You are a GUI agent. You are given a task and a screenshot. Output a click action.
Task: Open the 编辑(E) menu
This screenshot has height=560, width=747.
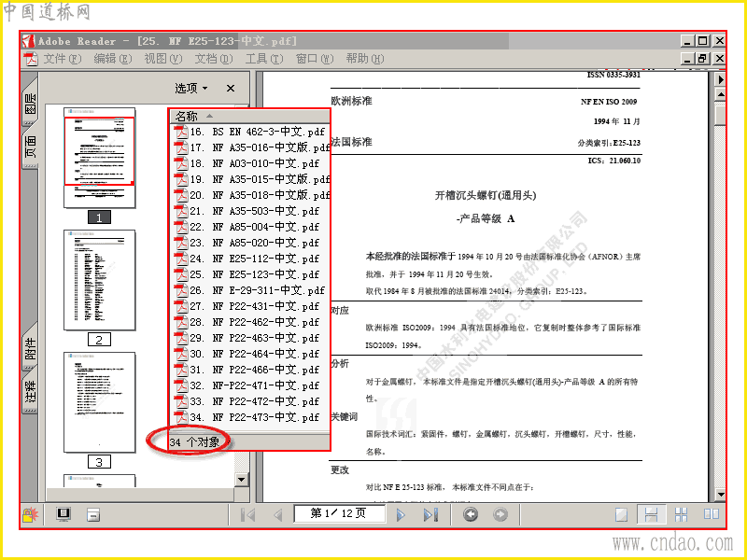coord(112,59)
